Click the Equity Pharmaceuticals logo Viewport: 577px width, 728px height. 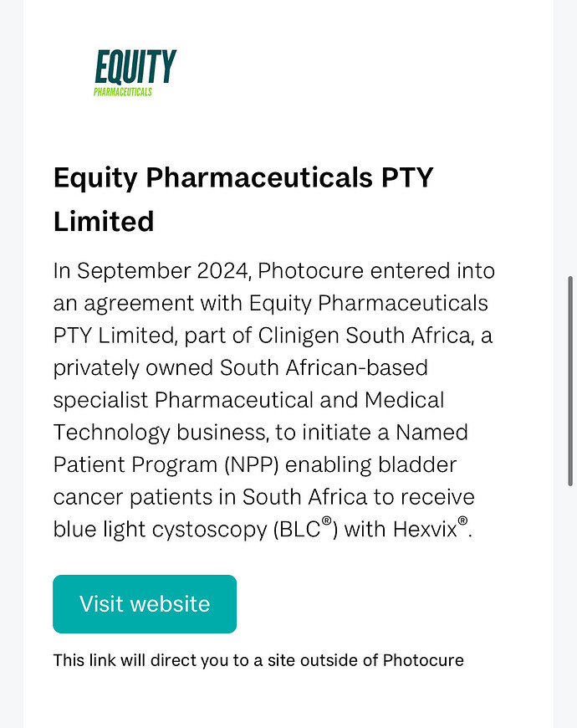click(135, 73)
